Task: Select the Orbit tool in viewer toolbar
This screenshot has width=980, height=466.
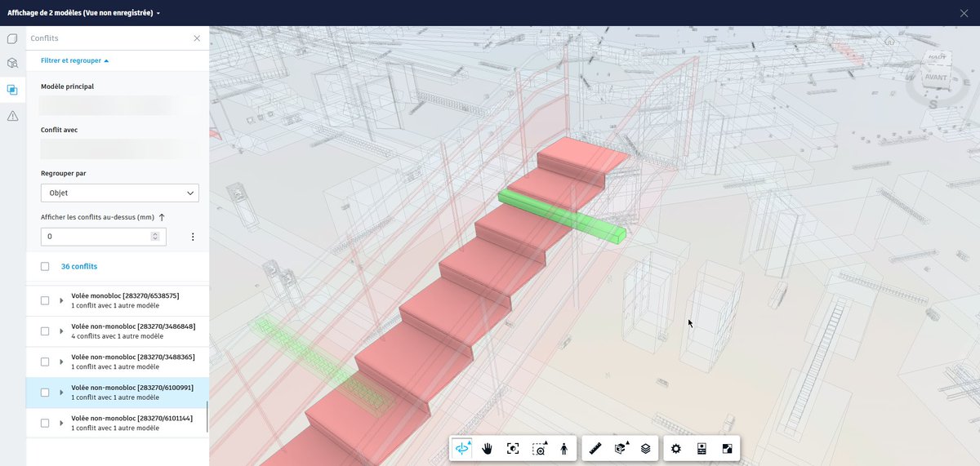Action: [x=463, y=448]
